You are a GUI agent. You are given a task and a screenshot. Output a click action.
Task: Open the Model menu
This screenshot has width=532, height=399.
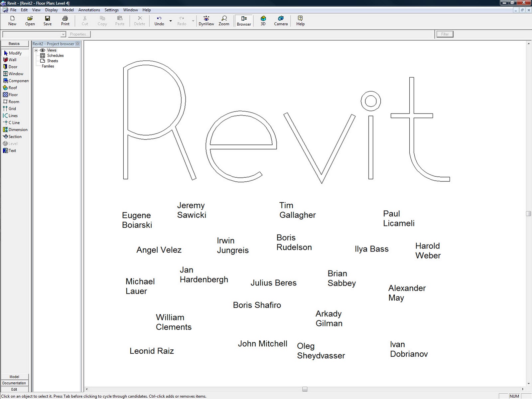pos(68,10)
